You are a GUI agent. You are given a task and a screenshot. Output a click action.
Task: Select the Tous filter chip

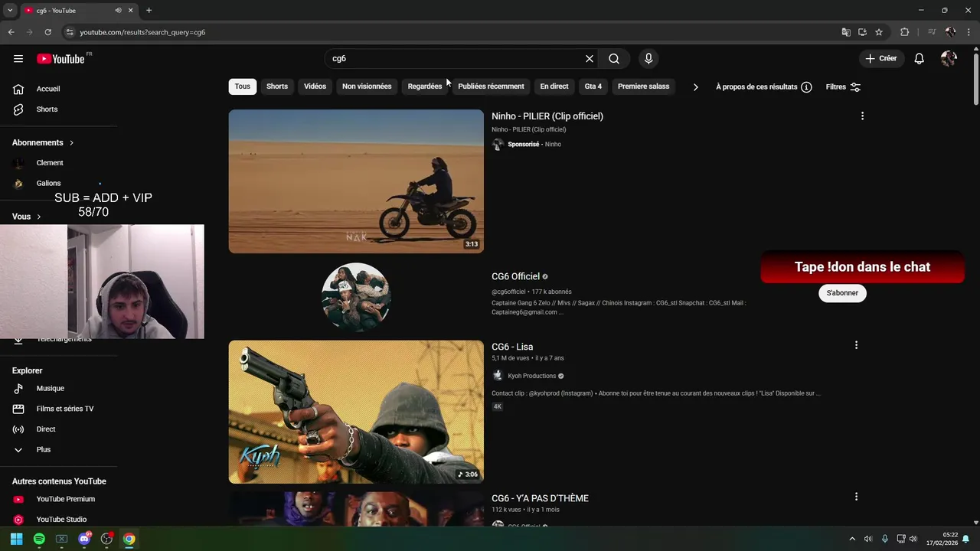tap(243, 86)
